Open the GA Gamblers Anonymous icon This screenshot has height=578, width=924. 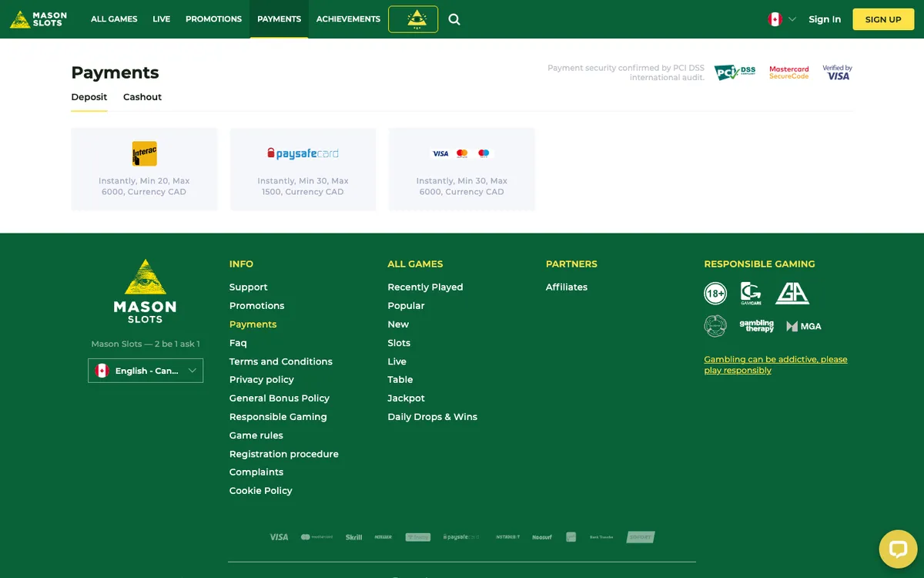pyautogui.click(x=792, y=294)
